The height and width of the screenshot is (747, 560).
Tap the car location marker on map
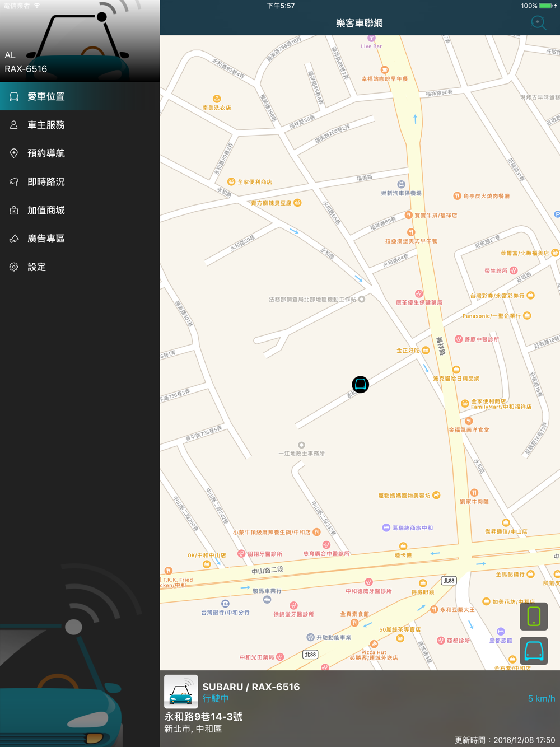[x=360, y=384]
